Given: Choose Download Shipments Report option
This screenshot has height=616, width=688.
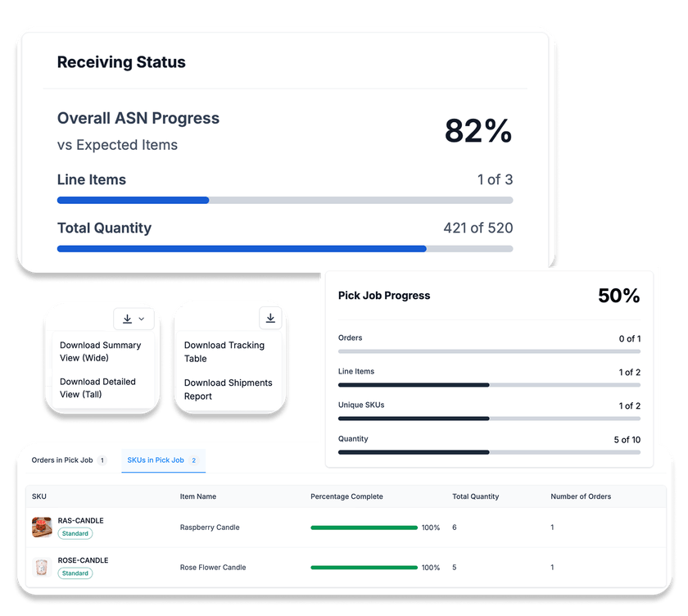Looking at the screenshot, I should (x=228, y=389).
